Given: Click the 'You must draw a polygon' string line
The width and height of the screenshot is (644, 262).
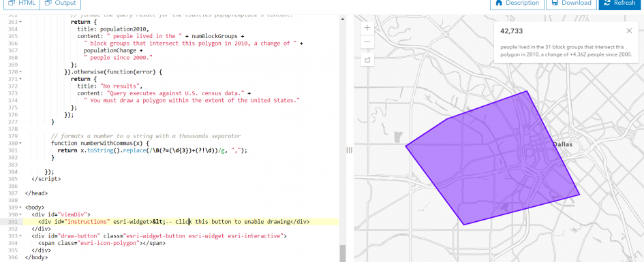Looking at the screenshot, I should (x=191, y=101).
